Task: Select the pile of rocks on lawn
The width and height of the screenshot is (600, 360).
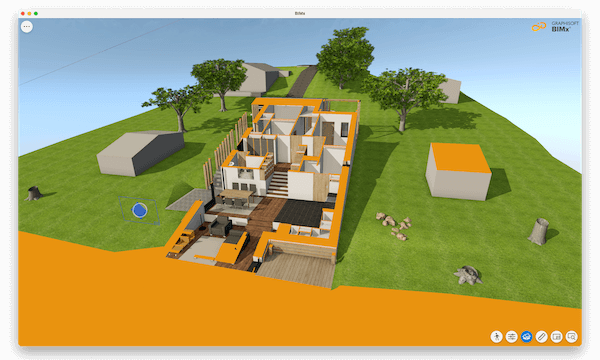Action: coord(394,226)
